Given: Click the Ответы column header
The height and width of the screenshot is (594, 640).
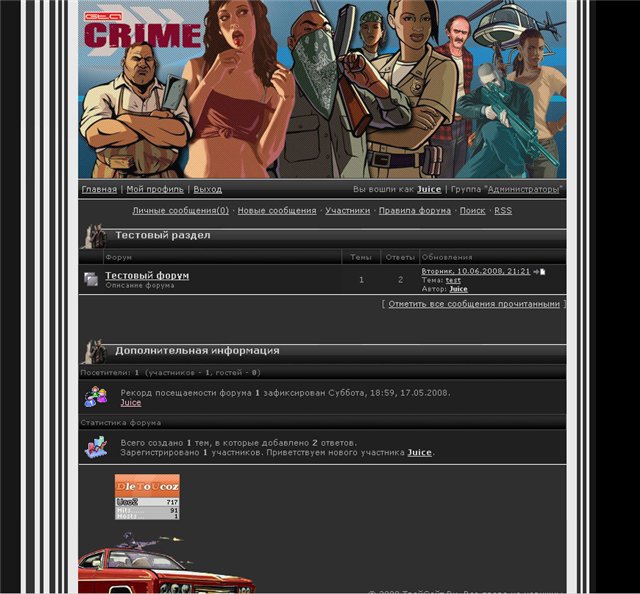Looking at the screenshot, I should 400,257.
